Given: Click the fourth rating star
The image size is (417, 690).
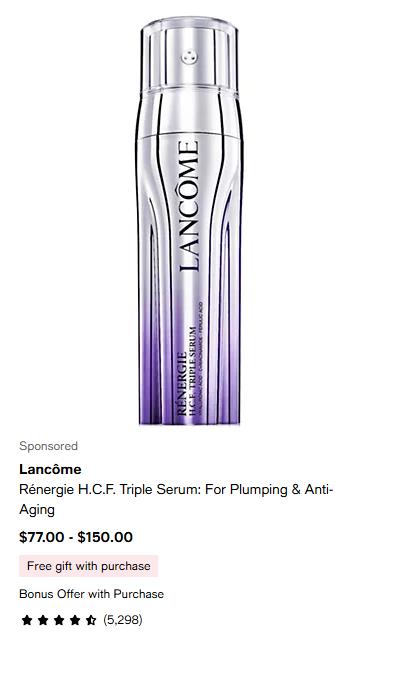Looking at the screenshot, I should click(75, 620).
